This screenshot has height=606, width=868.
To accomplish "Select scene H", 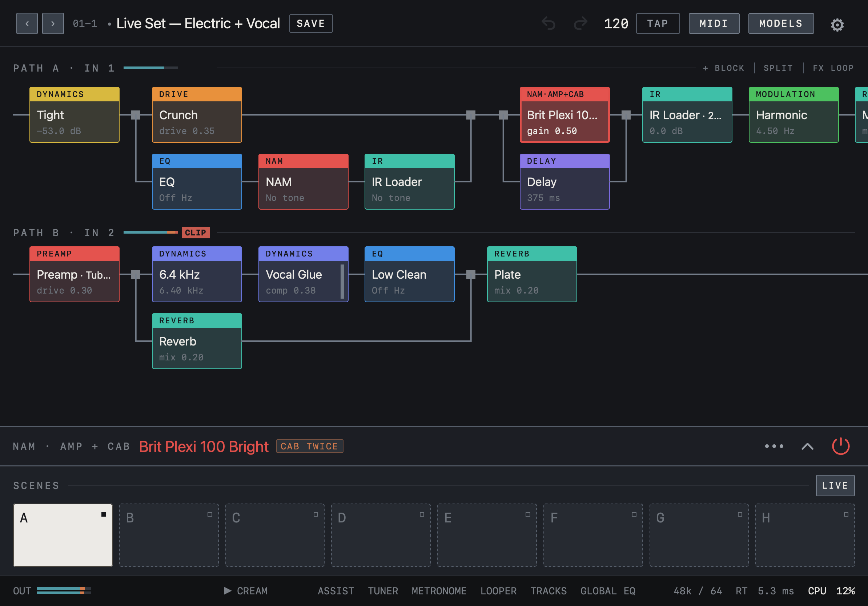I will click(805, 535).
